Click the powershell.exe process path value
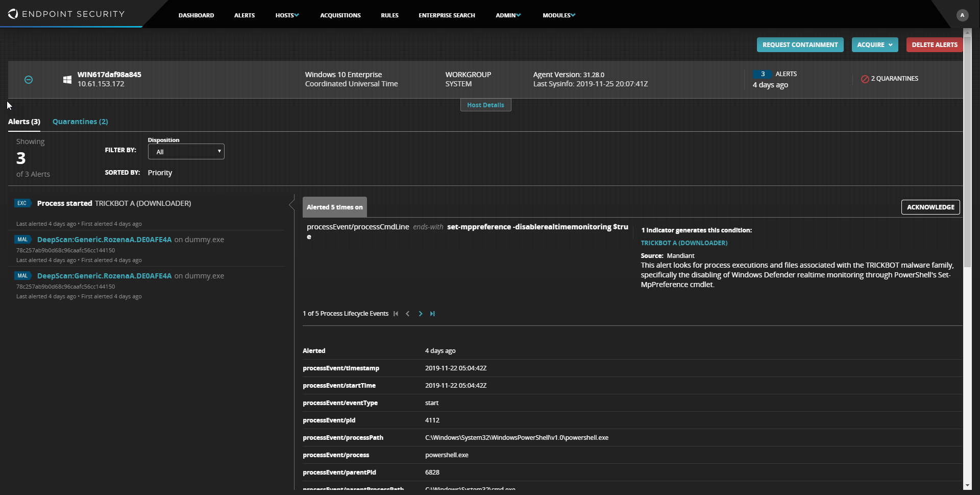The image size is (980, 495). tap(517, 438)
